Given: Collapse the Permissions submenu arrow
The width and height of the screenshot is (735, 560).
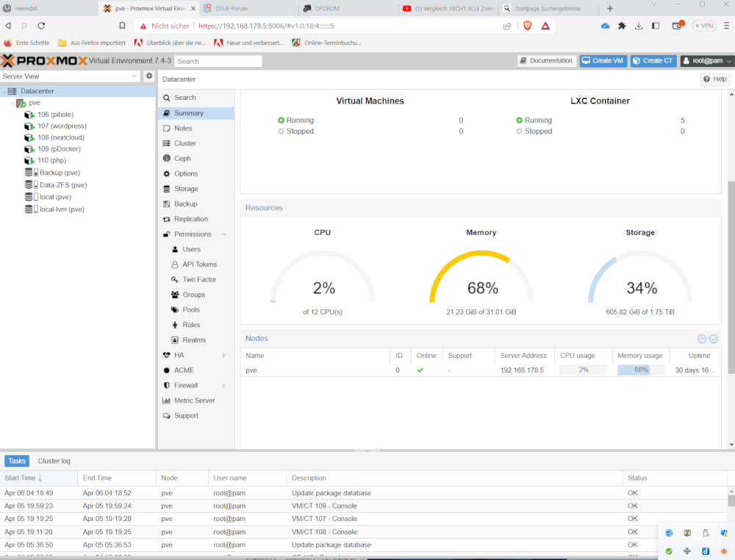Looking at the screenshot, I should pos(224,234).
